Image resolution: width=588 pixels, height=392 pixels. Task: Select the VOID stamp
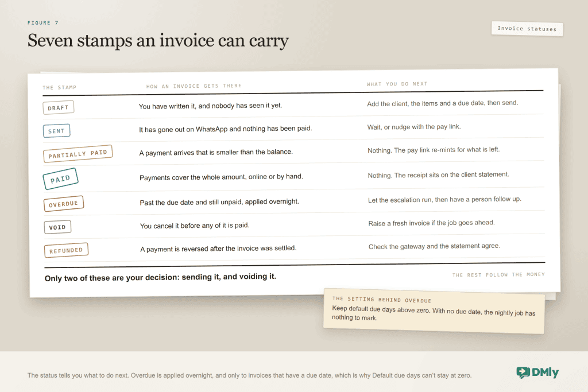coord(57,227)
